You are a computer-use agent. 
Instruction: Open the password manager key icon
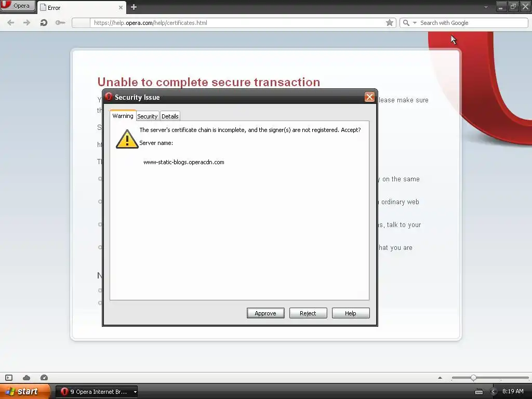click(60, 23)
